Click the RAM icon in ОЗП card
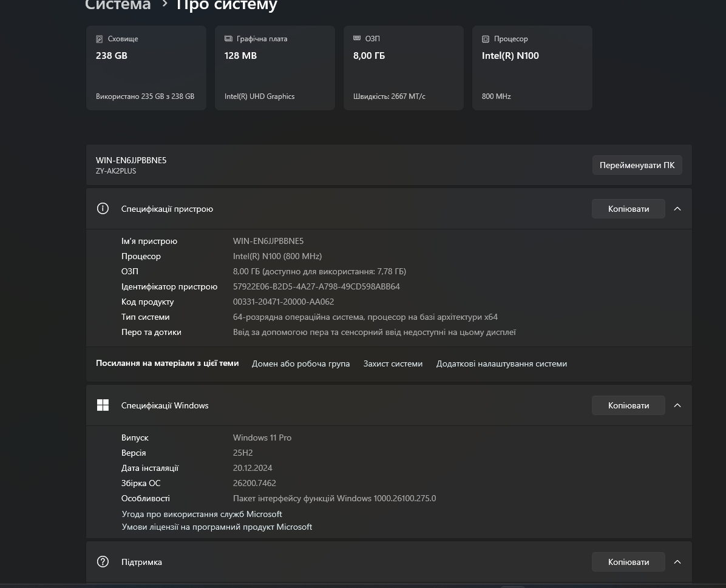Screen dimensions: 726x588 (357, 38)
